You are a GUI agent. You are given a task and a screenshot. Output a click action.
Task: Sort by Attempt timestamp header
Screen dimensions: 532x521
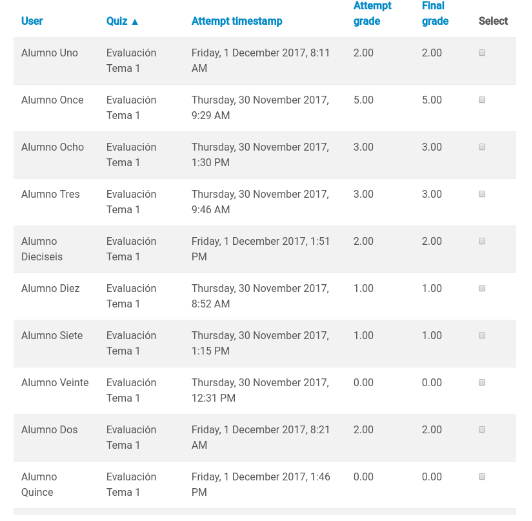pos(237,21)
